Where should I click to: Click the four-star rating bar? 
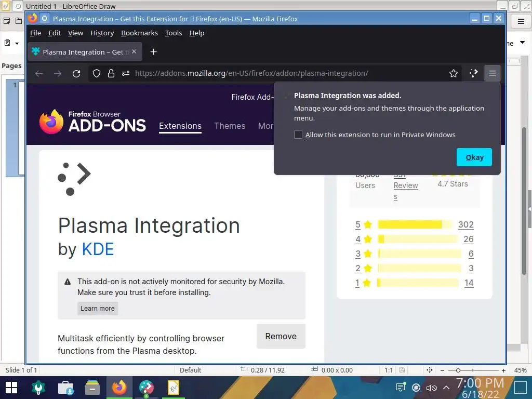pyautogui.click(x=418, y=239)
